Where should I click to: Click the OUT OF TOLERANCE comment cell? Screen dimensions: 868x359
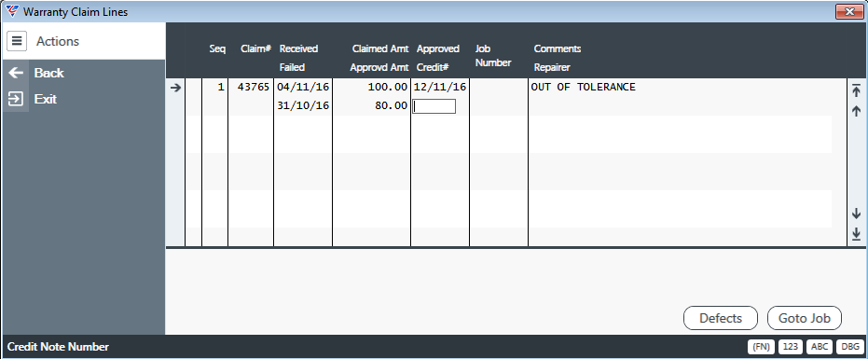[584, 87]
